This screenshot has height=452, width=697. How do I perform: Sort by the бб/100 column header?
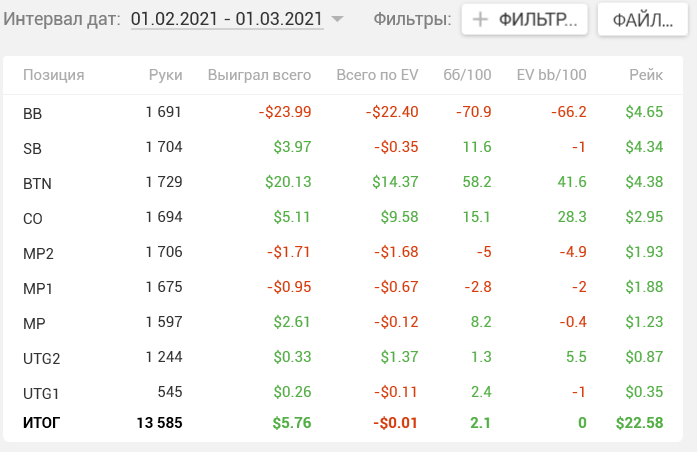click(466, 75)
